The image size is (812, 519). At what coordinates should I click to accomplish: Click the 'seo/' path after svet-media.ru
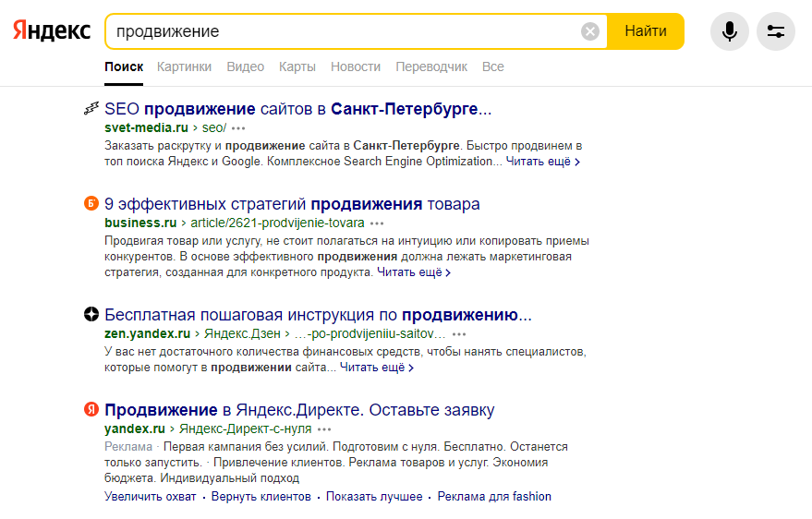[214, 127]
